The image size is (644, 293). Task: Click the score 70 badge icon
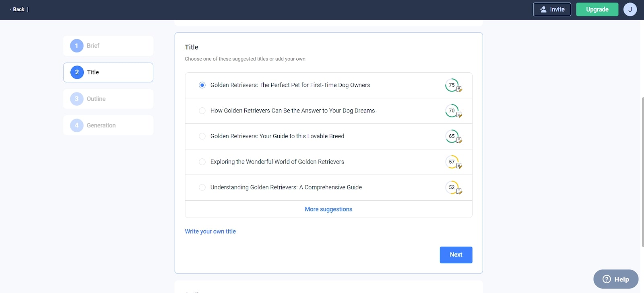pos(453,111)
